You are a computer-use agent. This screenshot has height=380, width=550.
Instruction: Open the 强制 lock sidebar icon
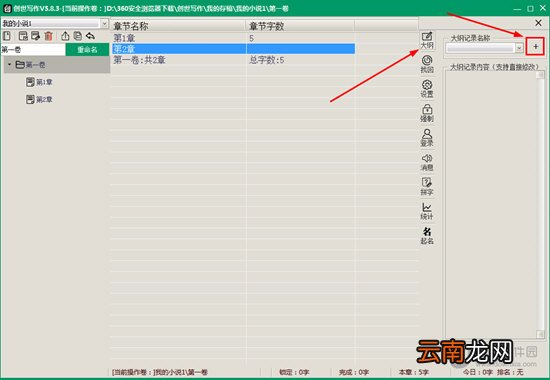[x=427, y=113]
